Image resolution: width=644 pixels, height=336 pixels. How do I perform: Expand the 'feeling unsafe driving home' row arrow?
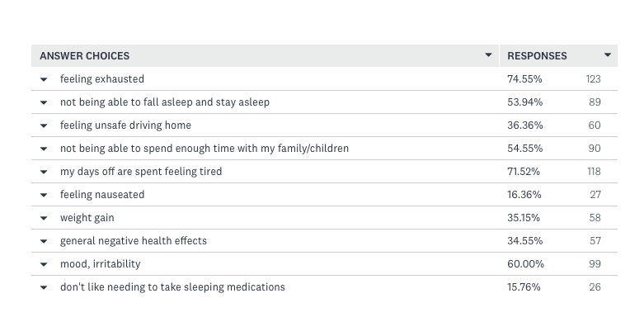[44, 125]
